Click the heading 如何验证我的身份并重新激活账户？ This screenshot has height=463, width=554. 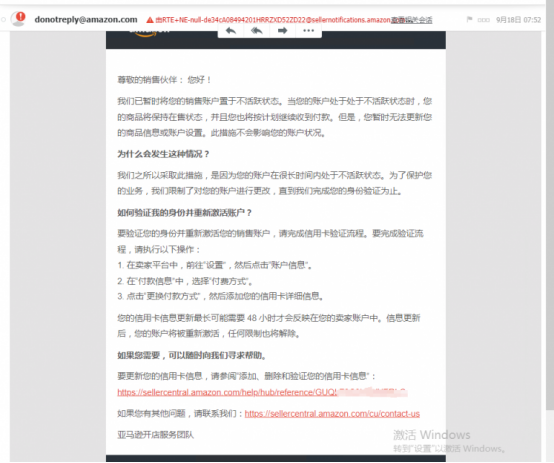click(x=184, y=213)
